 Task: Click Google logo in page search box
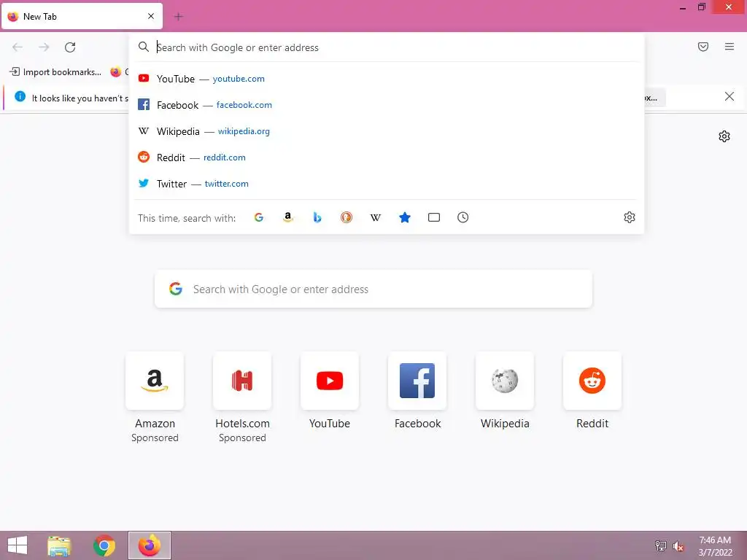176,289
